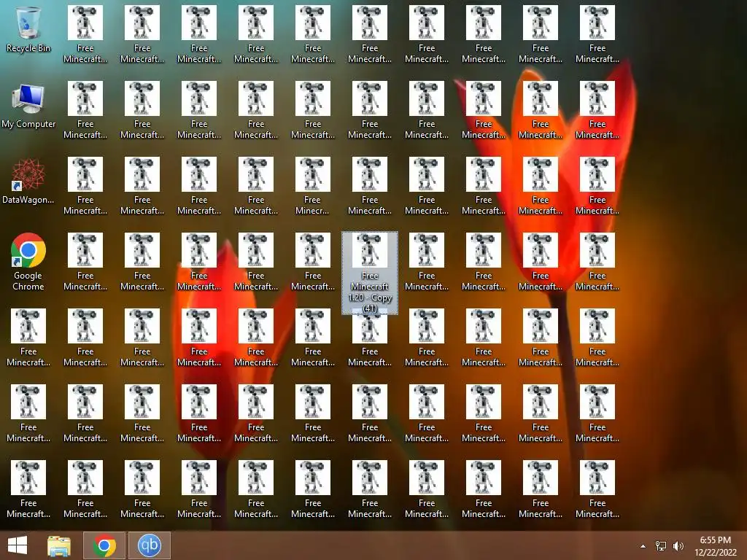Click the highlighted Free Minecraft 1.20 - Copy (41) file
The width and height of the screenshot is (747, 560).
pyautogui.click(x=370, y=273)
